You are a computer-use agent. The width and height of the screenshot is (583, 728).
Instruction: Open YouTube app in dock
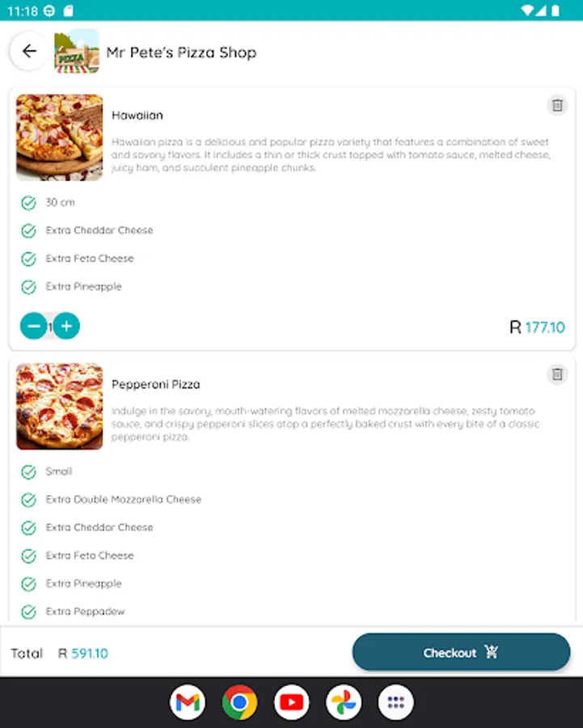click(291, 702)
